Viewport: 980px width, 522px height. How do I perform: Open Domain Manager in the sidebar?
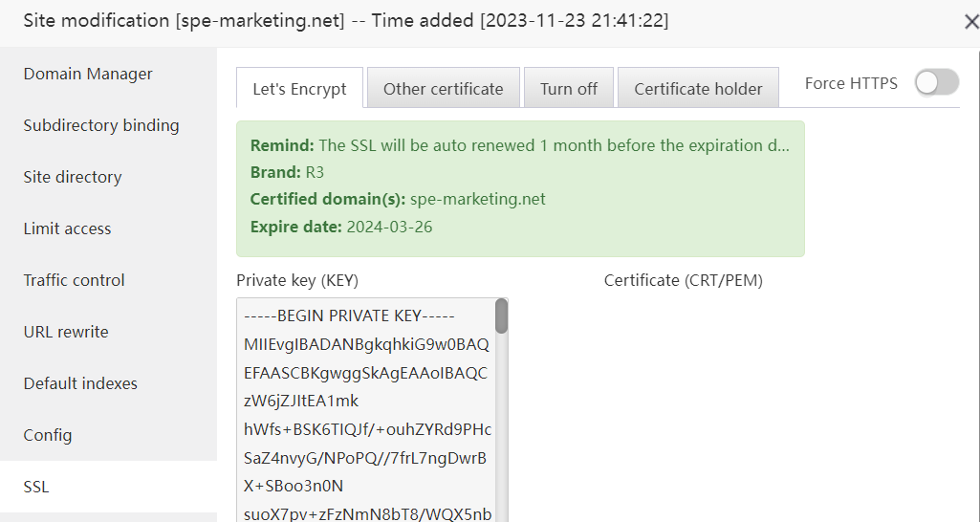pos(88,74)
